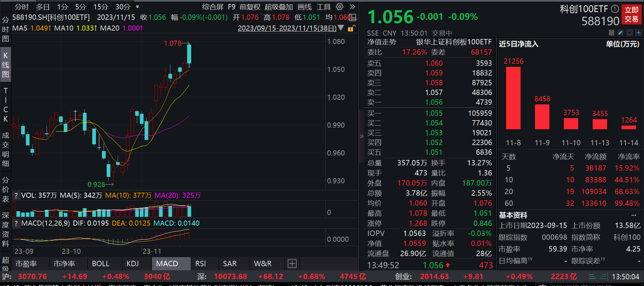The width and height of the screenshot is (644, 286).
Task: Click 买一 price 1.055 row
Action: 429,113
